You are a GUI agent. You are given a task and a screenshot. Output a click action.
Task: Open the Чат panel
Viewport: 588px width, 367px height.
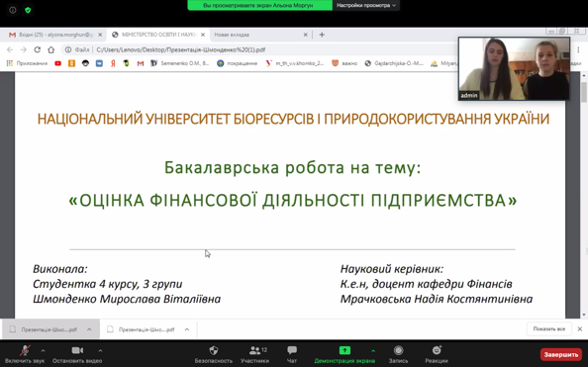pos(292,354)
